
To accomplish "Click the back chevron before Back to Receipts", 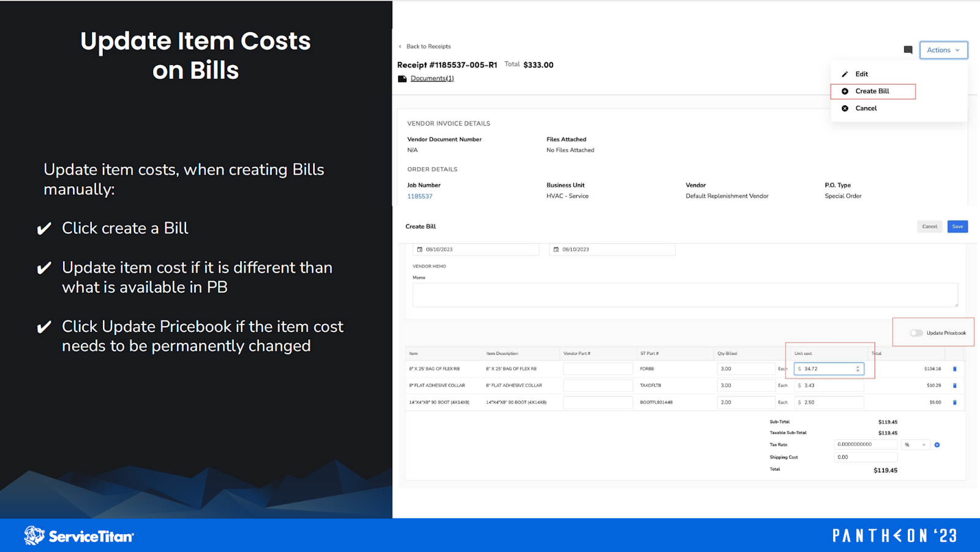I will (399, 46).
